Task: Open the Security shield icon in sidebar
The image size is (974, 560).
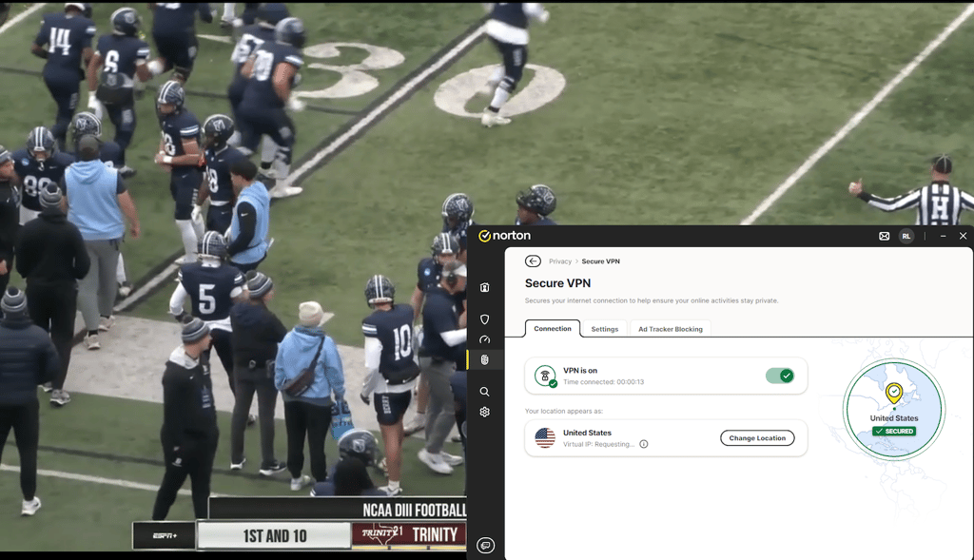Action: (484, 319)
